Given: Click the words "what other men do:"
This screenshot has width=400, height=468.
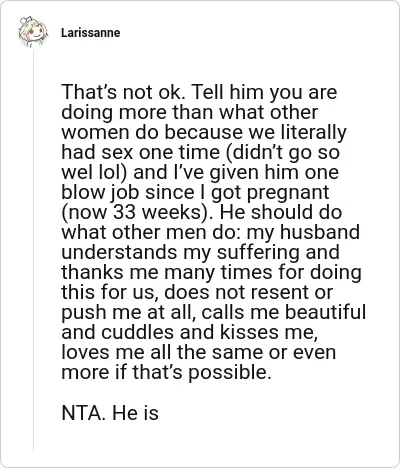Looking at the screenshot, I should 151,232.
